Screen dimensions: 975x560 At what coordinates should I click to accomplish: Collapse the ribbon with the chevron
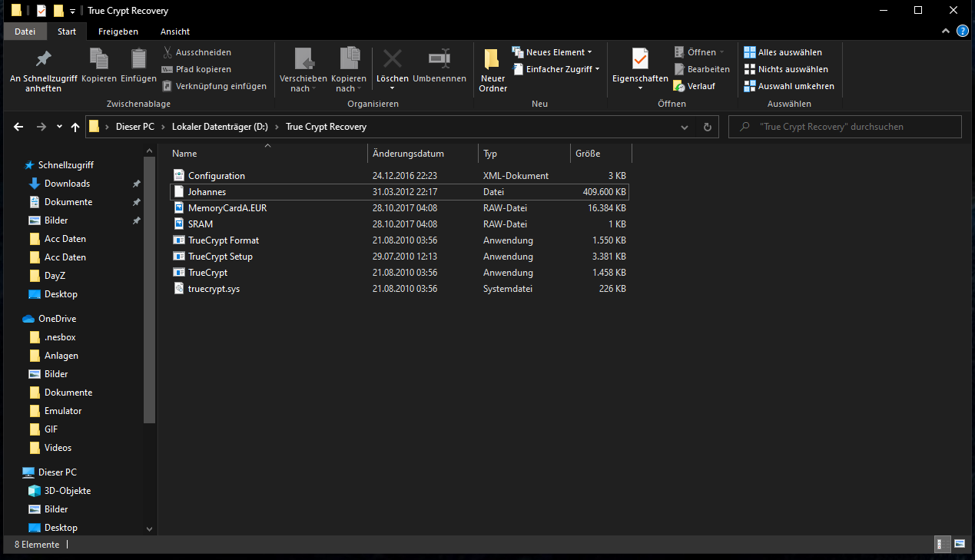coord(946,31)
